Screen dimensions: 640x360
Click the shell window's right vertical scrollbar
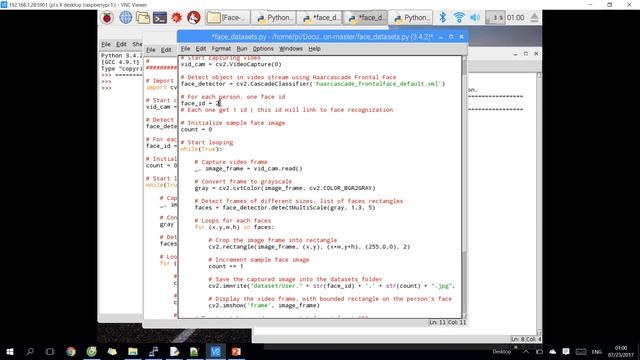(539, 204)
